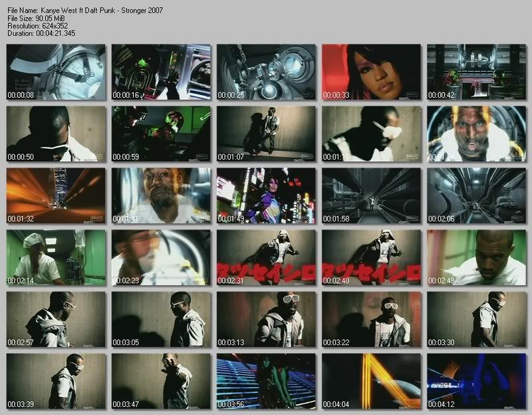Viewport: 532px width, 415px height.
Task: Choose the frame at 00:02:48
Action: pos(477,257)
